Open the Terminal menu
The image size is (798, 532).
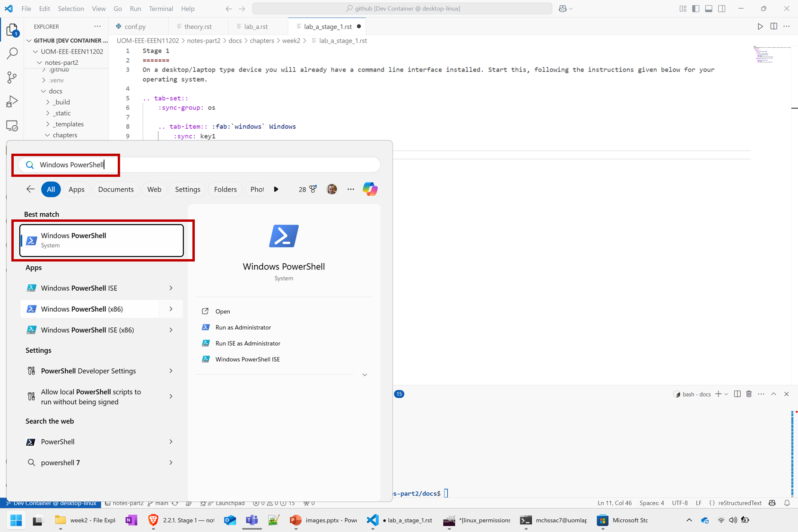161,9
